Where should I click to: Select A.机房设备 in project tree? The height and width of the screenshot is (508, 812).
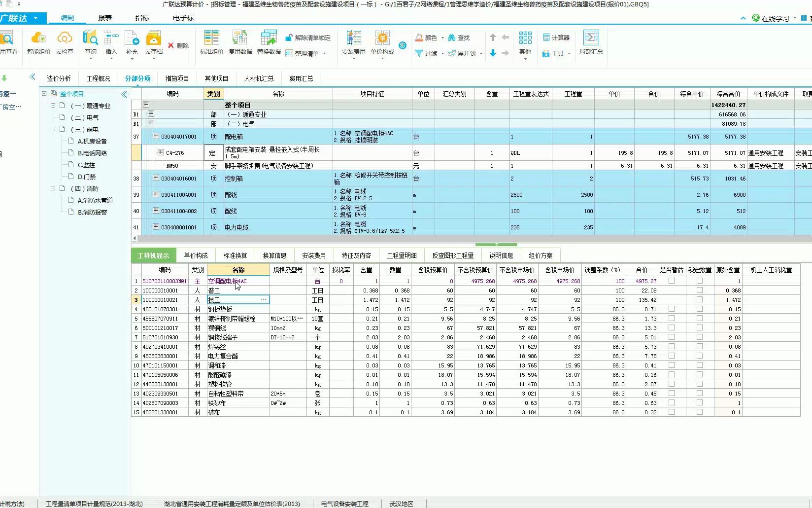point(92,141)
